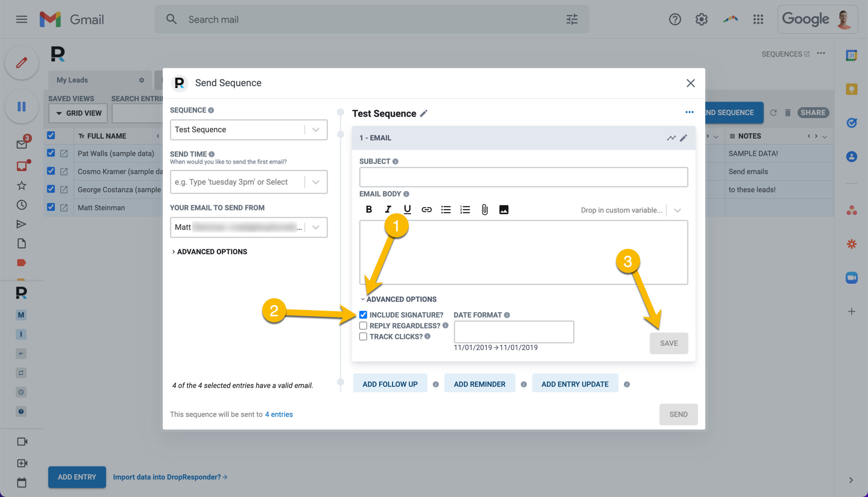Click into the Subject input field
The image size is (868, 497).
click(523, 177)
